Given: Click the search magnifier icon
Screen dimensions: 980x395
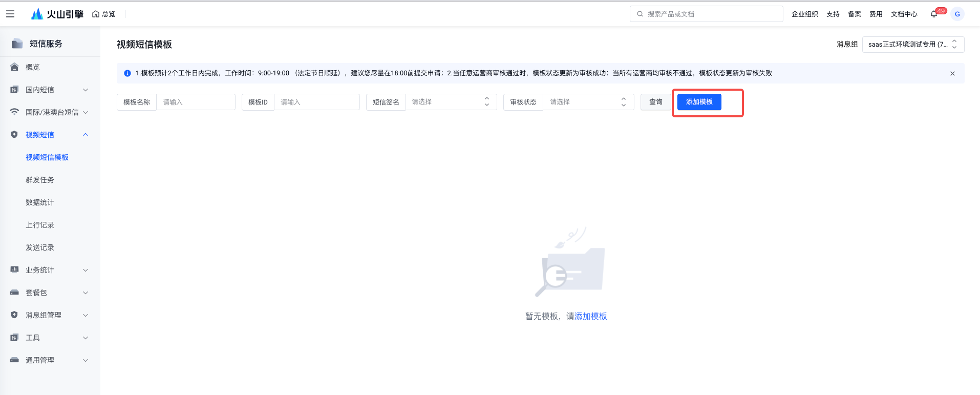Looking at the screenshot, I should coord(640,14).
